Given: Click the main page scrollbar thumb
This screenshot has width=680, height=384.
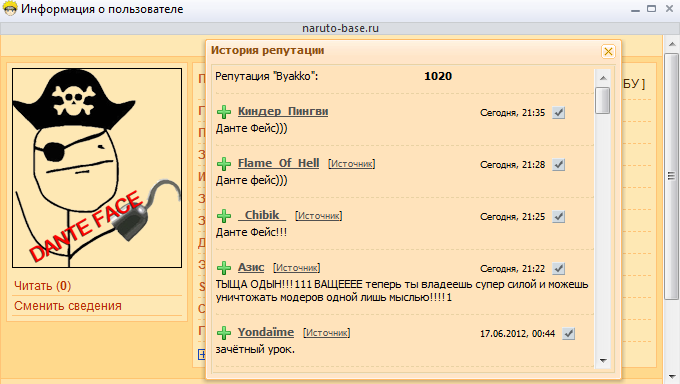Looking at the screenshot, I should coord(672,176).
